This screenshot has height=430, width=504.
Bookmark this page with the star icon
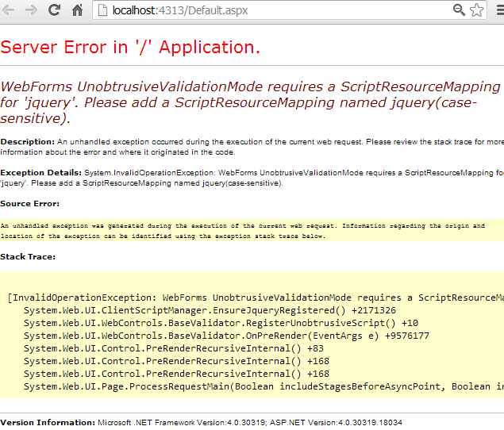pyautogui.click(x=476, y=10)
